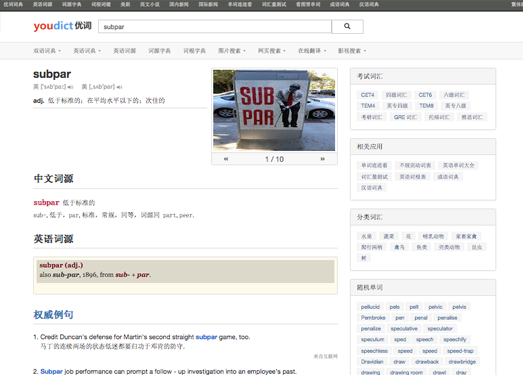Screen dimensions: 523x375
Task: Click the sub- link in English etymology
Action: 122,275
